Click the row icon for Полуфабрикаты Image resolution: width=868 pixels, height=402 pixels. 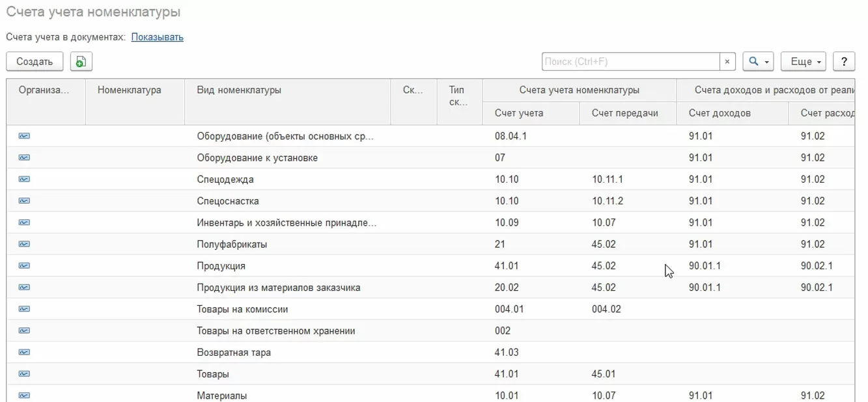point(24,244)
